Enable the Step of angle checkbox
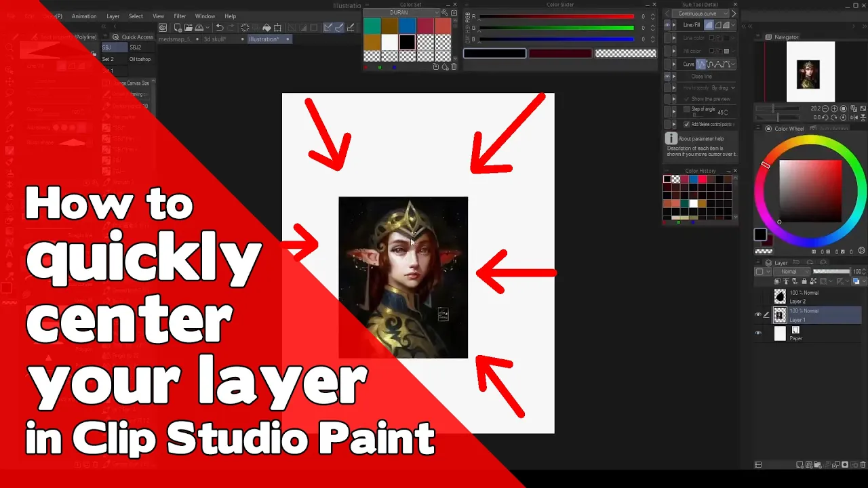 [686, 109]
